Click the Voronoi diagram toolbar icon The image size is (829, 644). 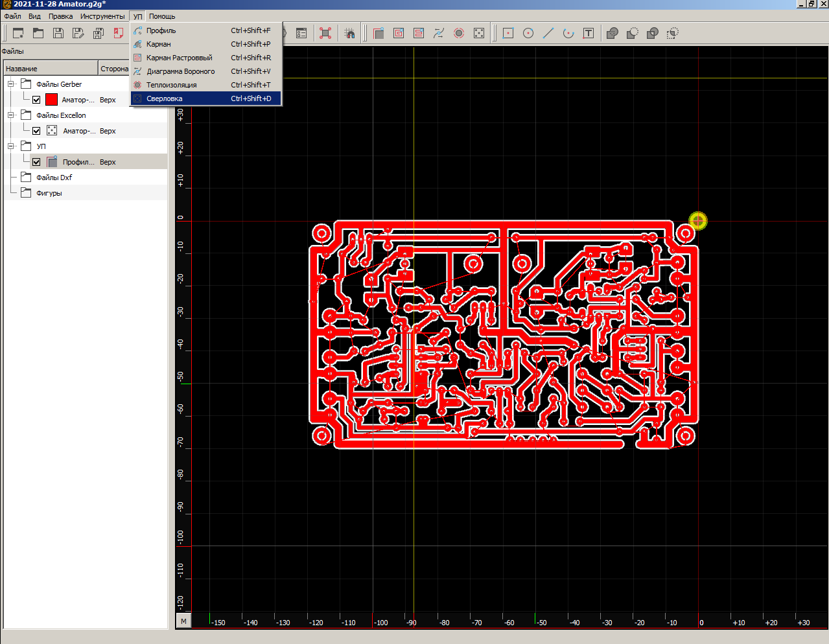coord(439,33)
